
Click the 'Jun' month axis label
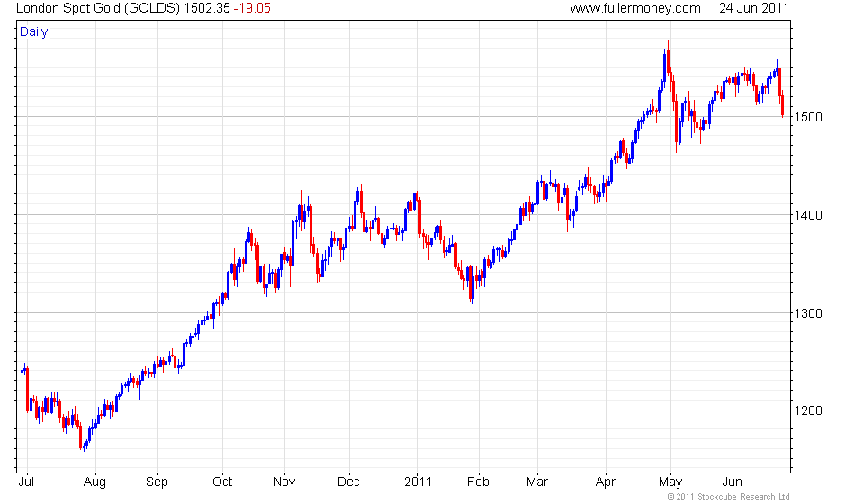tap(732, 482)
